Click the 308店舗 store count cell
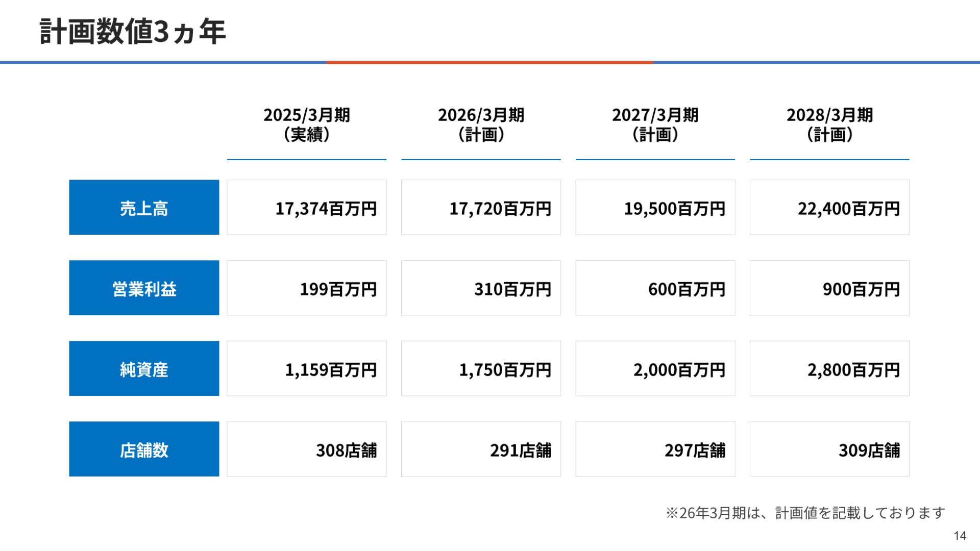The height and width of the screenshot is (551, 980). tap(307, 449)
